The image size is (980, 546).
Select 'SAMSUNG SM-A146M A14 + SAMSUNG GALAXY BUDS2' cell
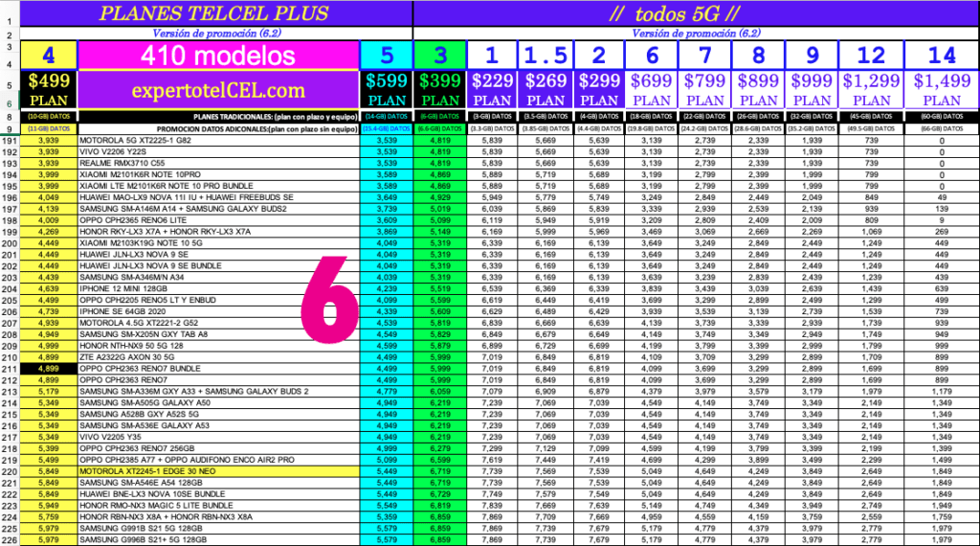pyautogui.click(x=218, y=209)
